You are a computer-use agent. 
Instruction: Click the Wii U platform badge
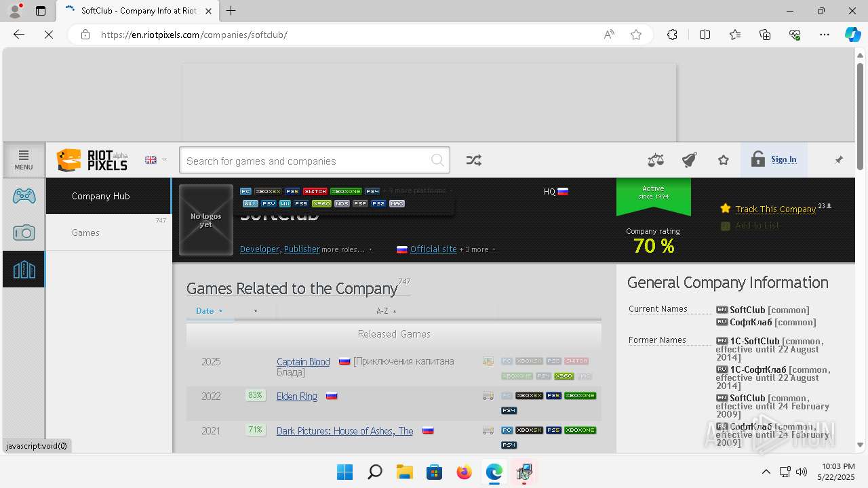point(250,203)
